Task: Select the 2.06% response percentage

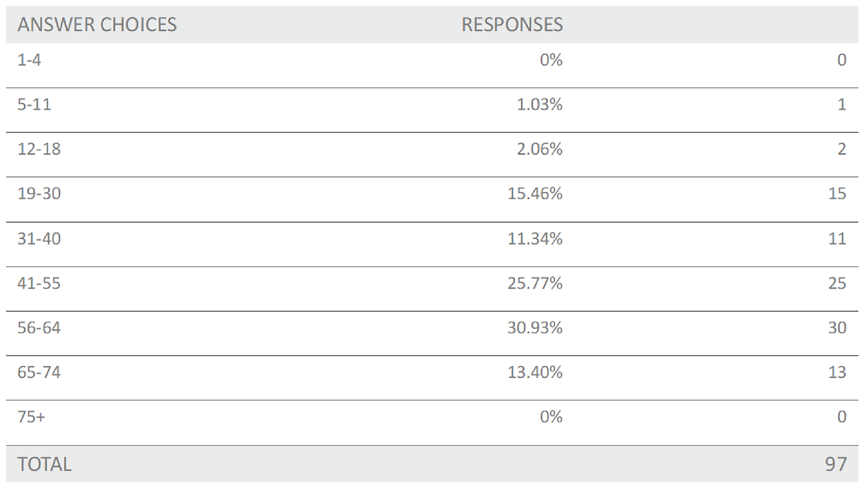Action: click(x=539, y=149)
